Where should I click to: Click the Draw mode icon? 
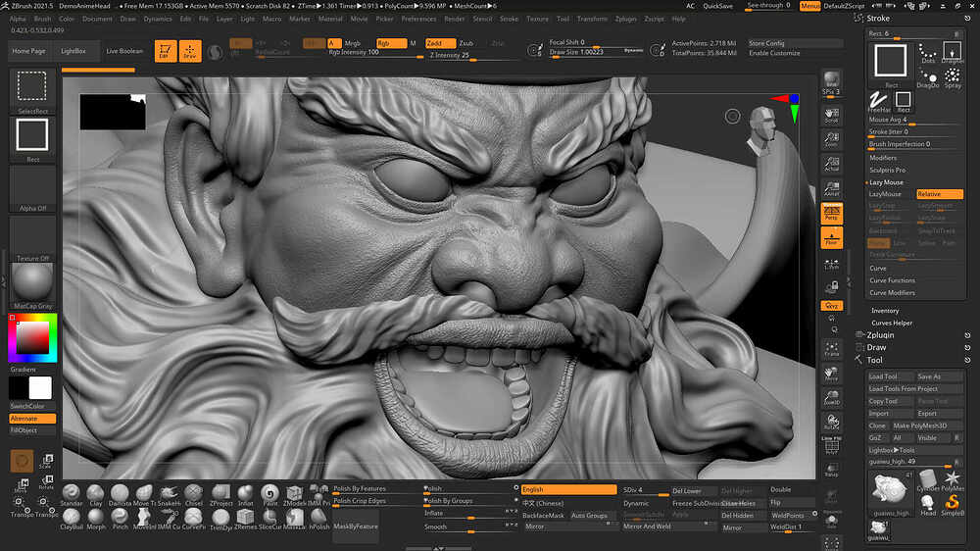[190, 51]
